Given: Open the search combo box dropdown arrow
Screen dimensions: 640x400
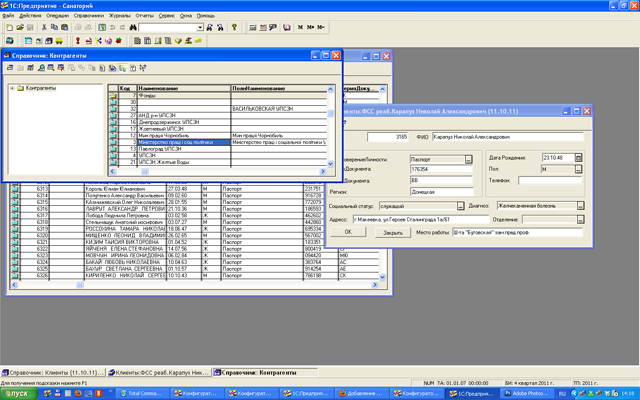Looking at the screenshot, I should click(200, 27).
